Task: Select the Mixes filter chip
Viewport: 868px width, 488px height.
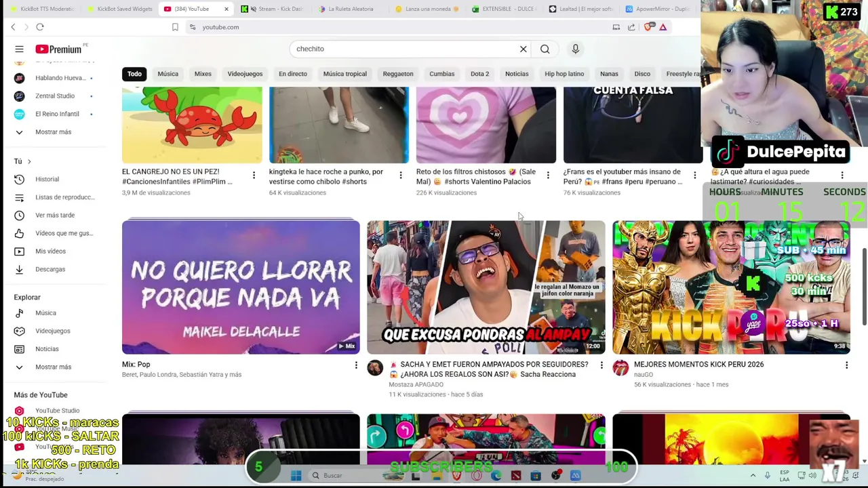Action: click(203, 74)
